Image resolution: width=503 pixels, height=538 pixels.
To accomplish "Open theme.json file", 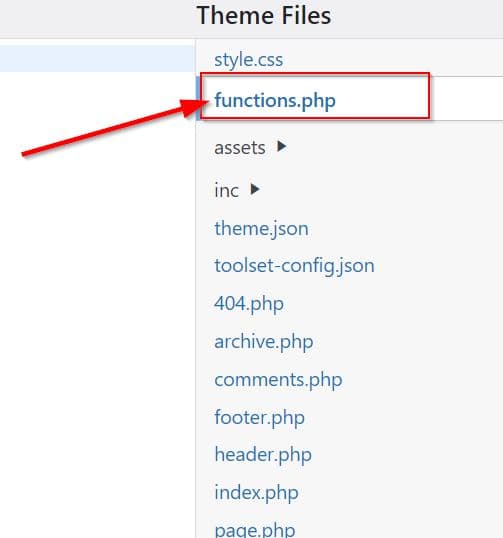I will point(261,229).
